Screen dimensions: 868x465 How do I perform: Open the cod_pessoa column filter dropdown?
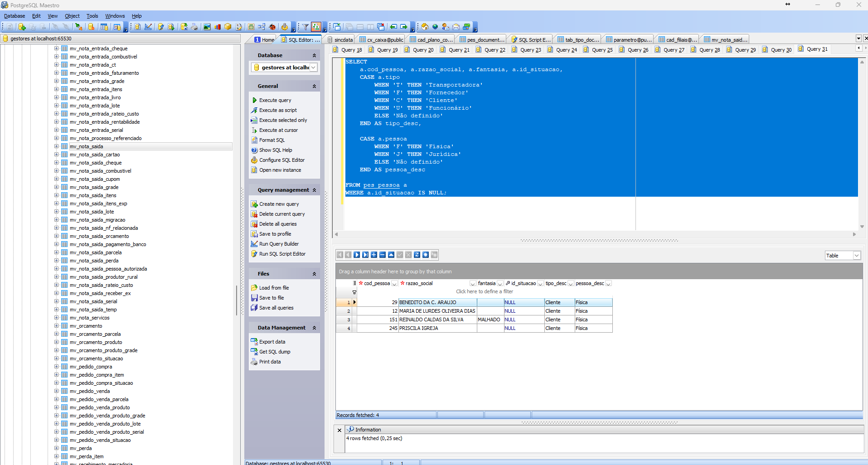(x=394, y=284)
